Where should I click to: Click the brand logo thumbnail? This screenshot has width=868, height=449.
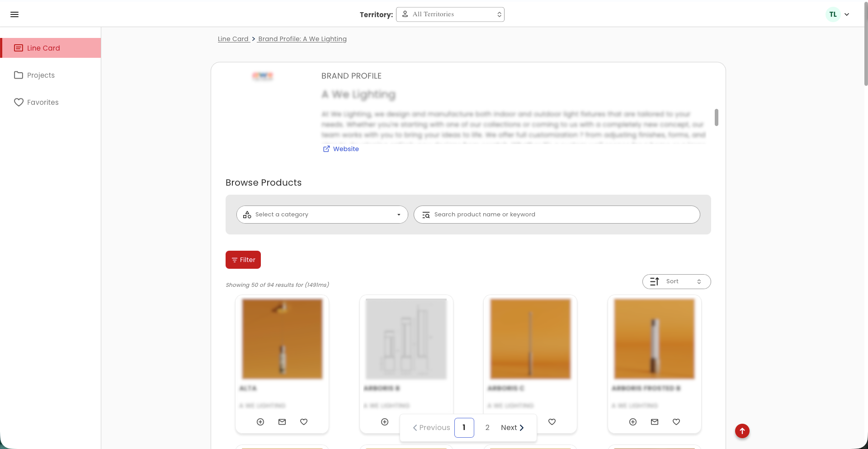263,76
